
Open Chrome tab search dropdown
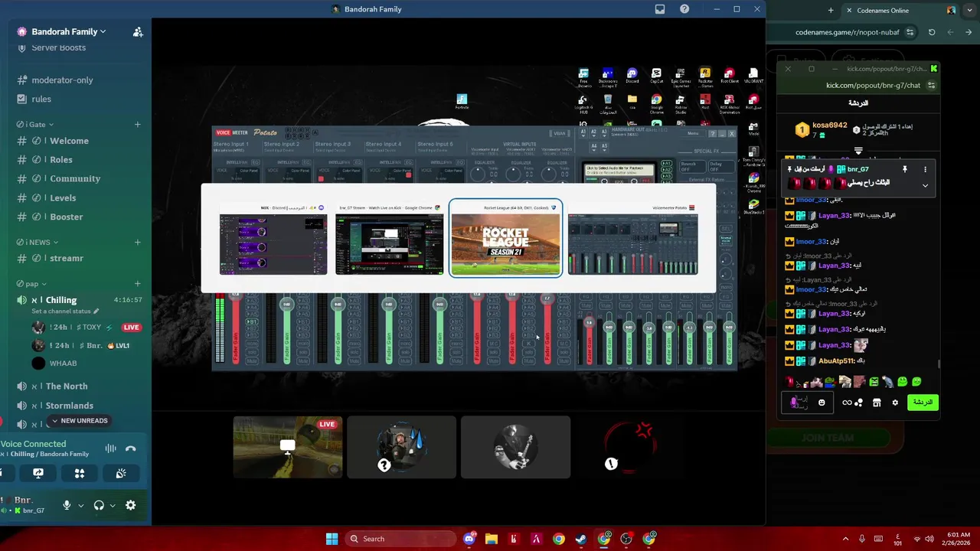pos(969,11)
